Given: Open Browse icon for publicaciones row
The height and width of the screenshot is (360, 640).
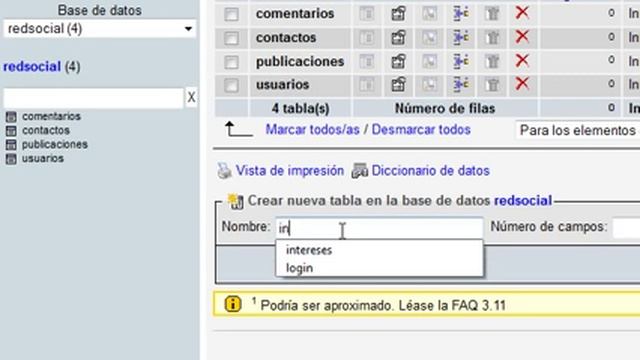Looking at the screenshot, I should pos(367,62).
